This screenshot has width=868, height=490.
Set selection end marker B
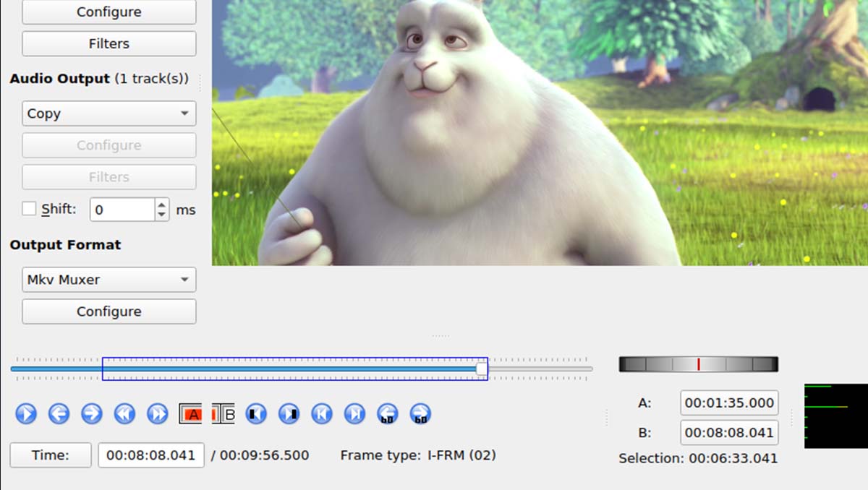tap(224, 414)
